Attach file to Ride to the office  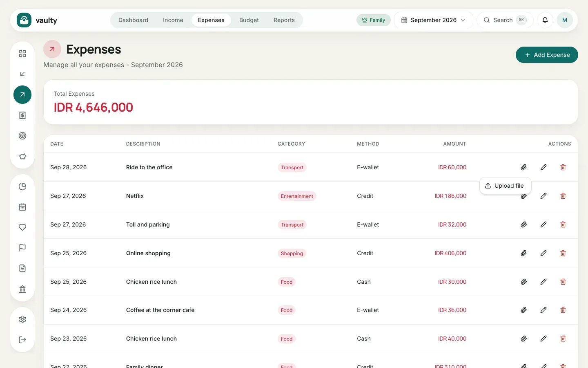coord(524,167)
